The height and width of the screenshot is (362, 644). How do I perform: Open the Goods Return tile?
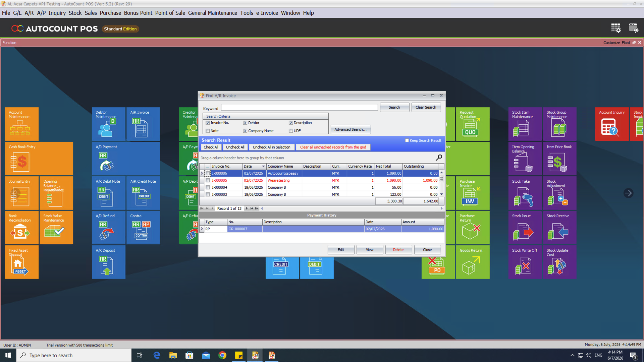(473, 262)
